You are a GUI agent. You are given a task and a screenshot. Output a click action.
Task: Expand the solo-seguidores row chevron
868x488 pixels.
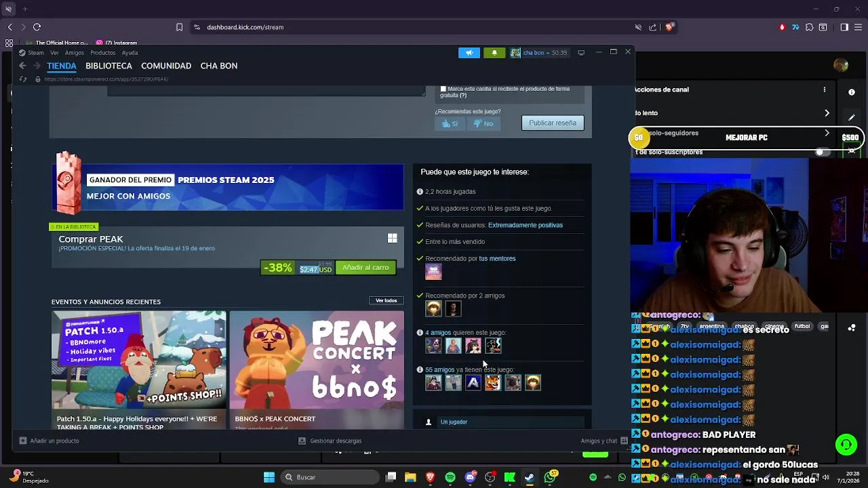point(827,134)
